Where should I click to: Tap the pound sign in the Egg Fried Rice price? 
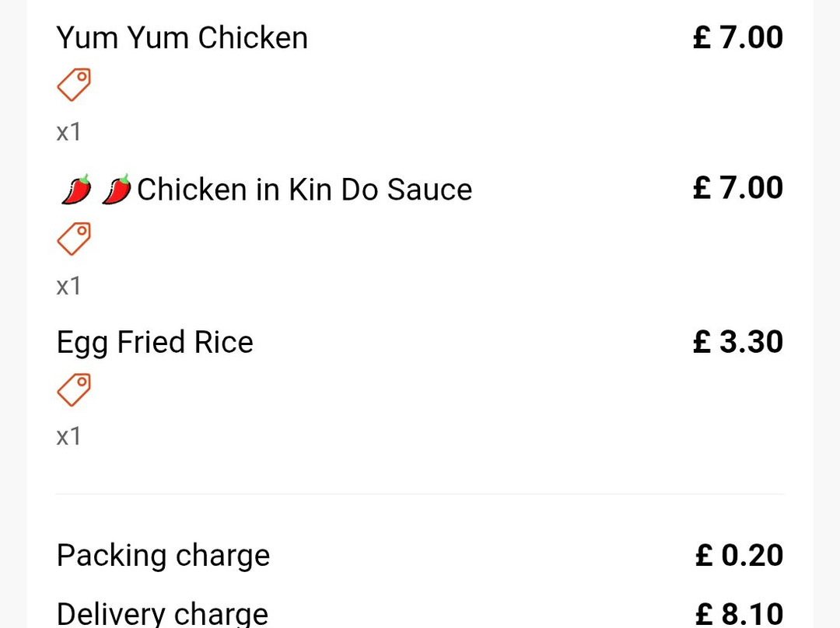(702, 342)
